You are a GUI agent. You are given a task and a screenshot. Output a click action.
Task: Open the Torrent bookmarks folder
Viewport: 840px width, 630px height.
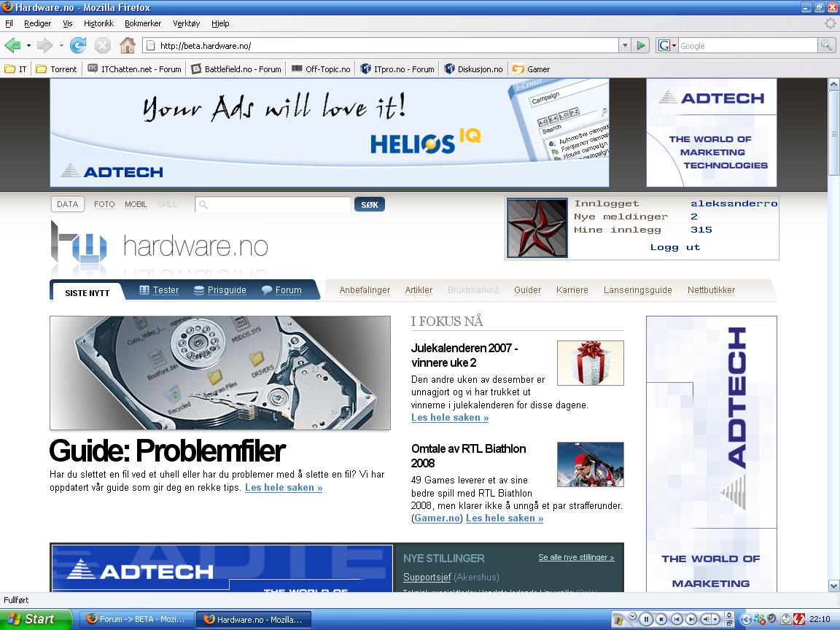pyautogui.click(x=56, y=69)
